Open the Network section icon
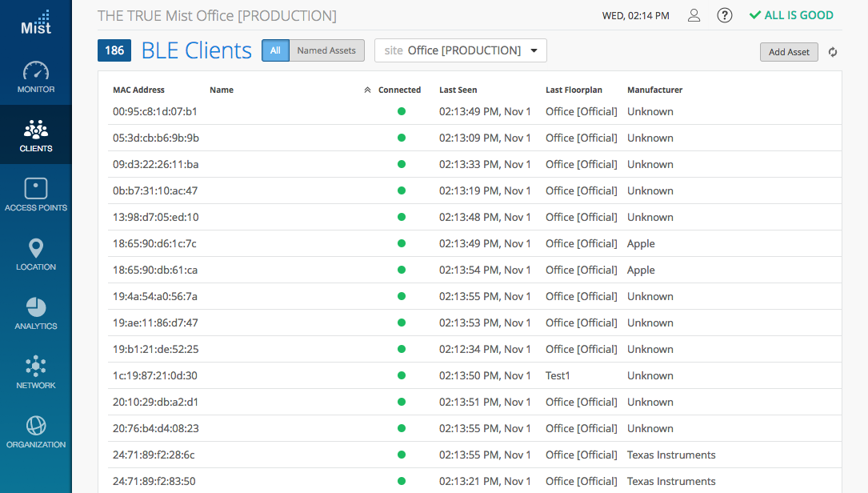 (36, 367)
